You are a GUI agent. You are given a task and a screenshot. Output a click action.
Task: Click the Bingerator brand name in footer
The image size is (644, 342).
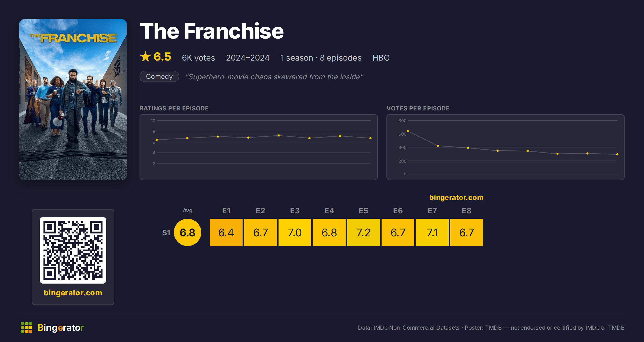(x=61, y=328)
